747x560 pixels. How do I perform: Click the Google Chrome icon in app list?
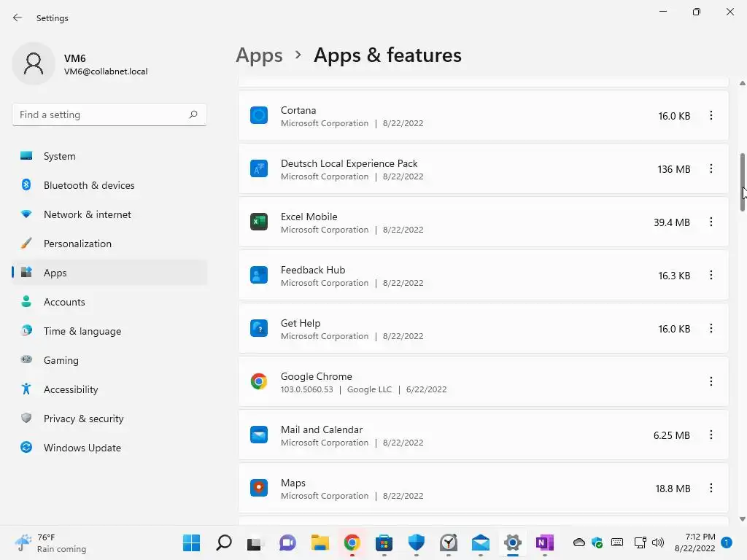pyautogui.click(x=259, y=381)
